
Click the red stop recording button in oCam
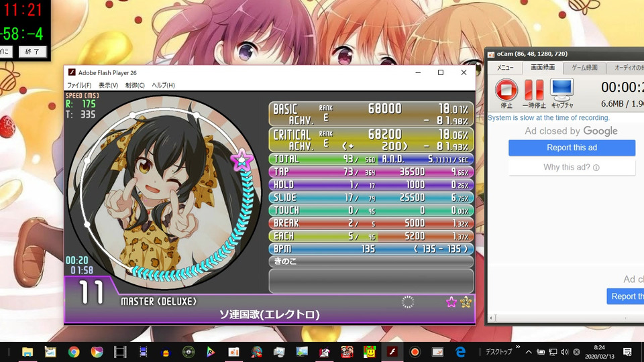point(506,90)
